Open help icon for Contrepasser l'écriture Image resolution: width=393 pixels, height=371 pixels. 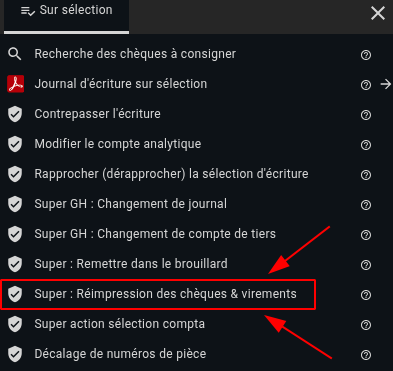point(366,115)
